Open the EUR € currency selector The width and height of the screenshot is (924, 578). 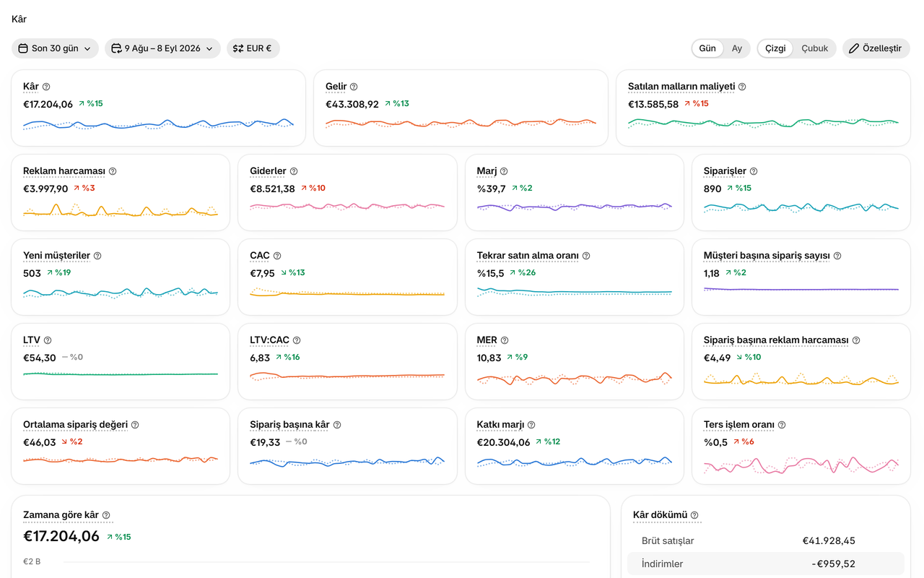pyautogui.click(x=253, y=48)
